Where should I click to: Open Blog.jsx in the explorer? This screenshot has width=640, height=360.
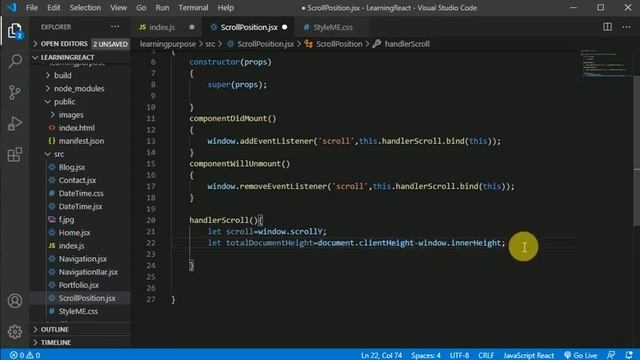71,167
